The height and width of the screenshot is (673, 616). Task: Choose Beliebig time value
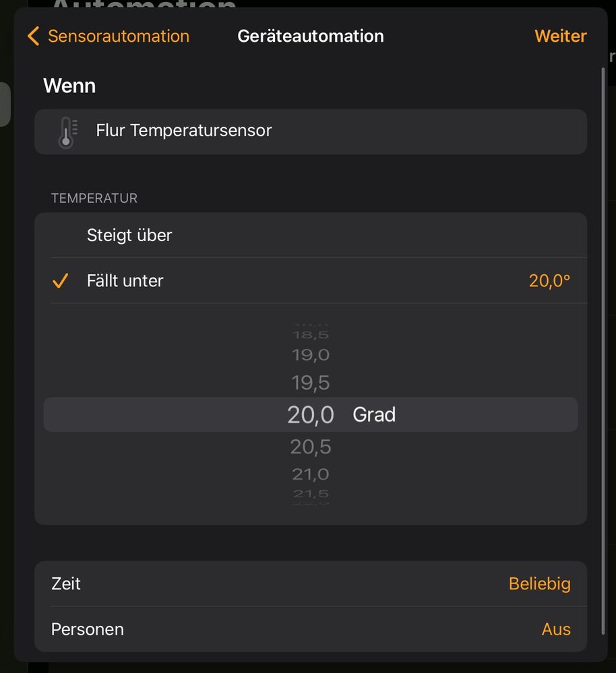click(539, 583)
